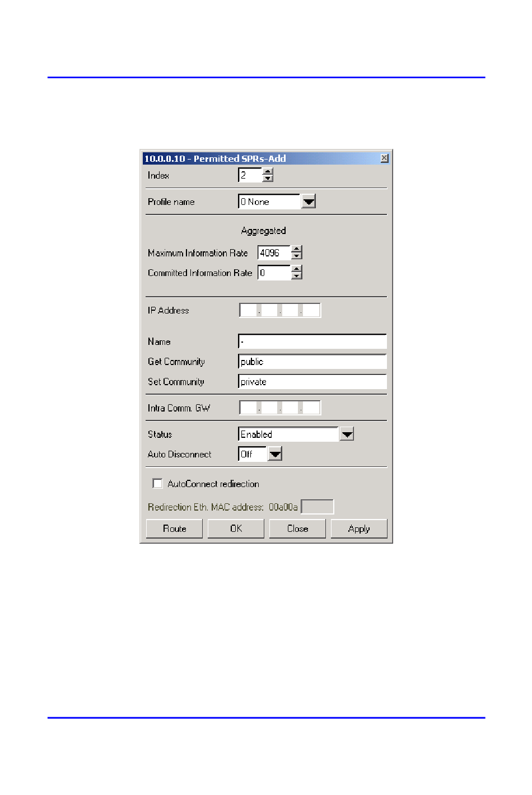
Task: Click the OK button
Action: 236,529
